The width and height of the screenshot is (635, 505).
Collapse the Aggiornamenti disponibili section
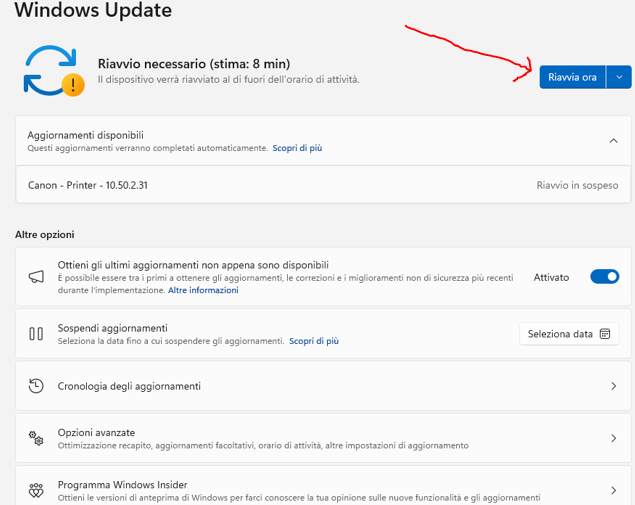point(613,141)
